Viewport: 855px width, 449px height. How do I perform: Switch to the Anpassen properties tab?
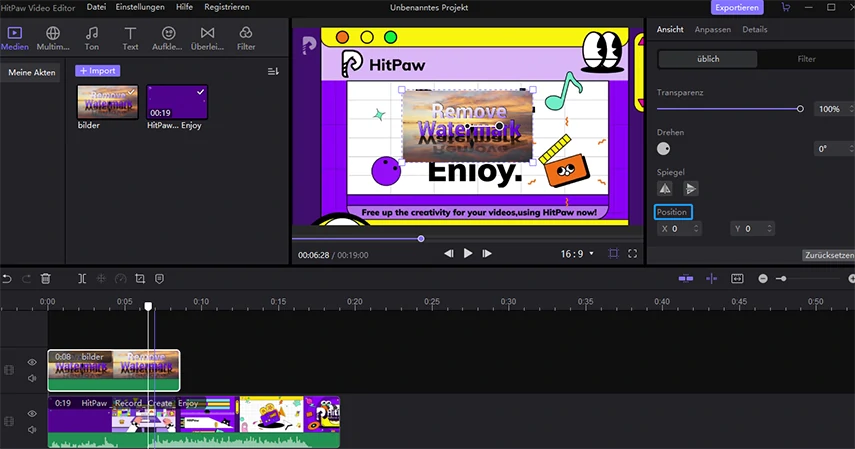[712, 29]
